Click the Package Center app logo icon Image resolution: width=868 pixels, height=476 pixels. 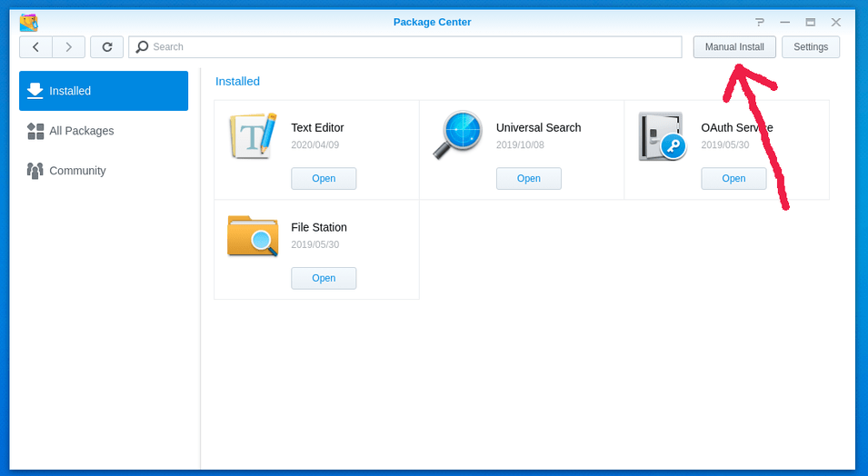pyautogui.click(x=29, y=23)
